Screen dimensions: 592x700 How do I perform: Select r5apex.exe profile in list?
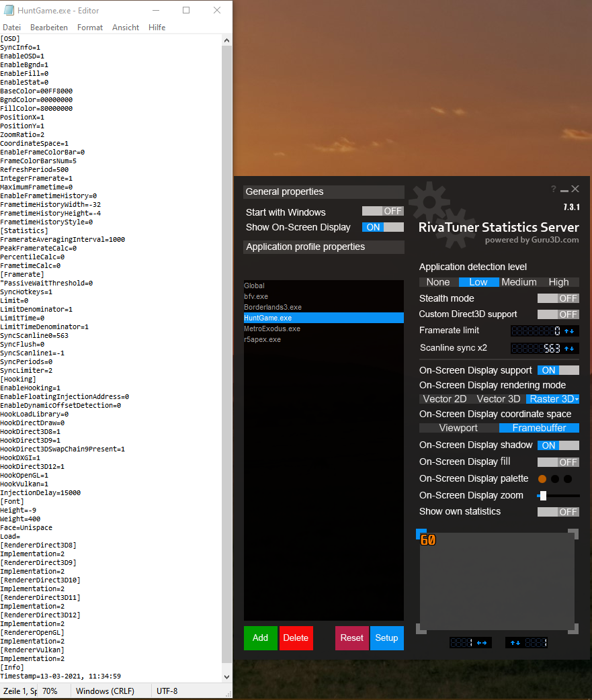324,339
